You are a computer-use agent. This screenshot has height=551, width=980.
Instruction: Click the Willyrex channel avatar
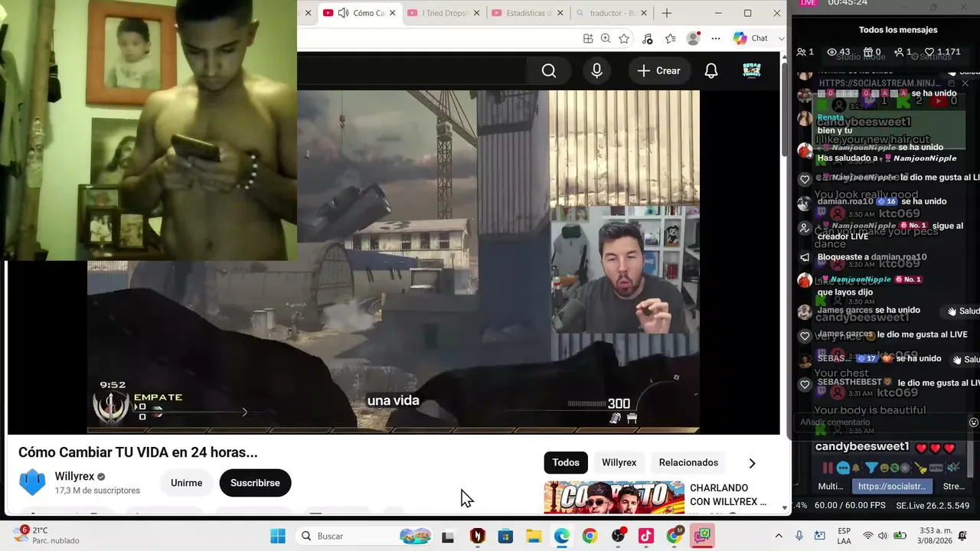(32, 483)
